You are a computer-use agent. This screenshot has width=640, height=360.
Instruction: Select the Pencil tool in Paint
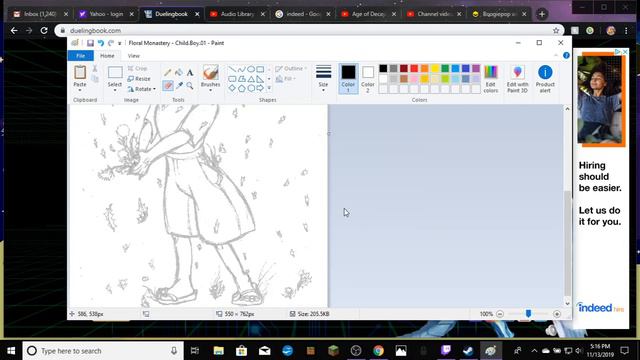click(x=168, y=73)
